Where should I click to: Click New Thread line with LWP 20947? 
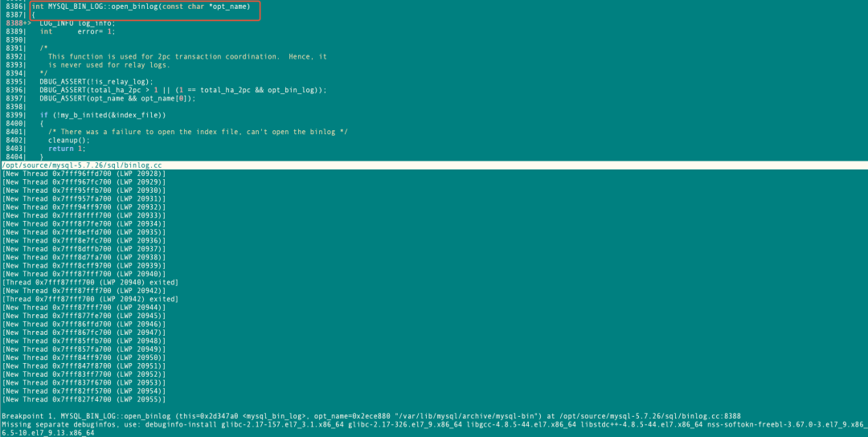tap(84, 333)
